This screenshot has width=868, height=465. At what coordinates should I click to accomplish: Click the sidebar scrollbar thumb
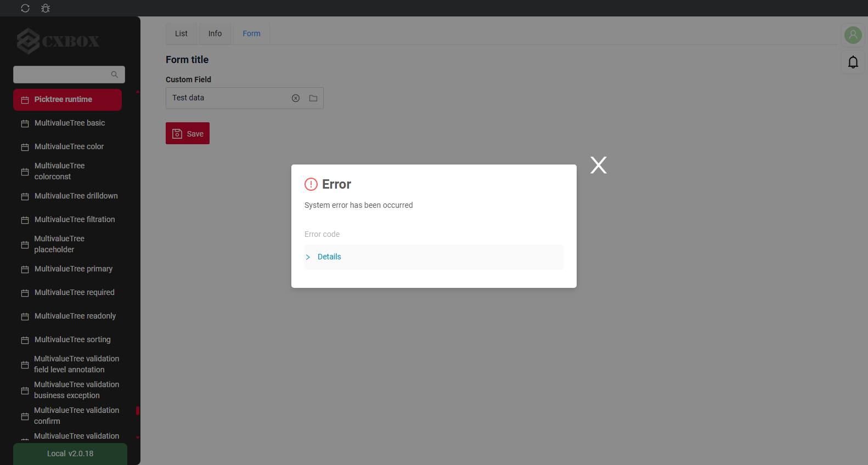click(138, 411)
